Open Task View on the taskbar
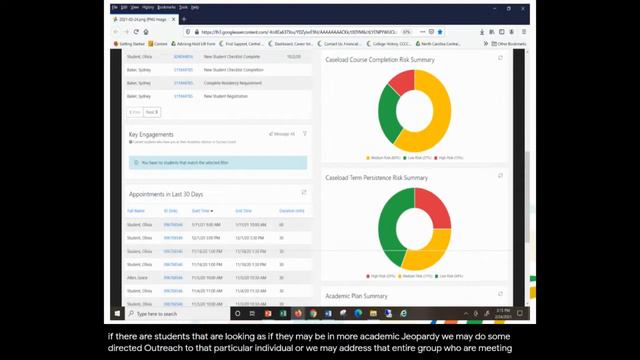Screen dimensions: 640x360 coord(252,313)
